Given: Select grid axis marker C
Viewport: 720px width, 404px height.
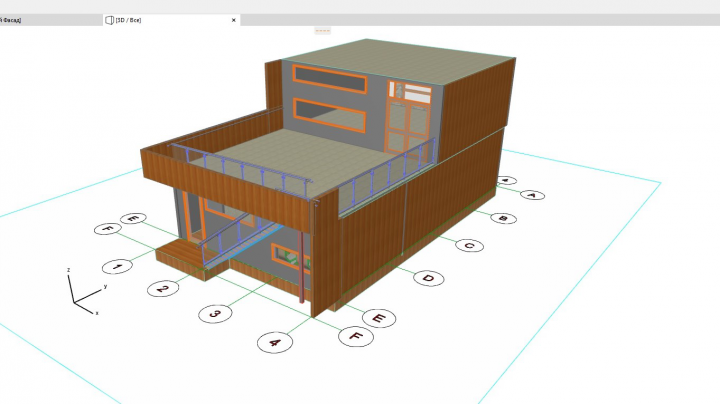Looking at the screenshot, I should (469, 246).
